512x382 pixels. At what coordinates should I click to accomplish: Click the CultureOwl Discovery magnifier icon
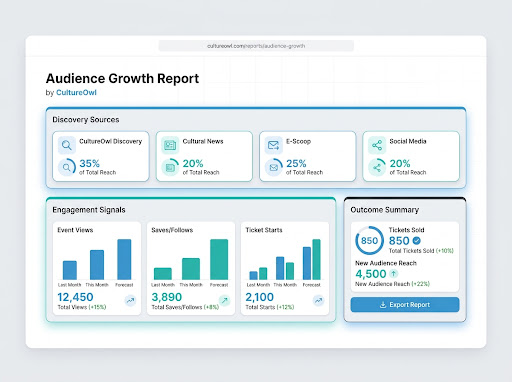[67, 145]
